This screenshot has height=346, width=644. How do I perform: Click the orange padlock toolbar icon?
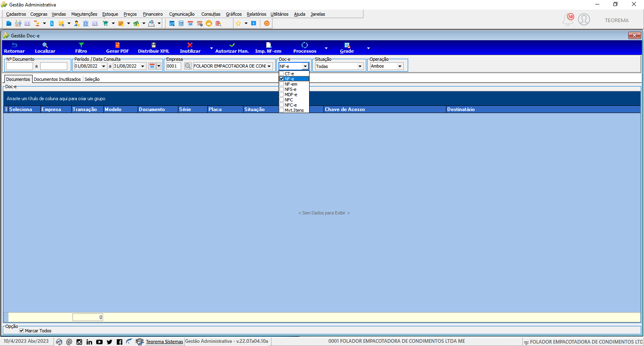click(x=209, y=23)
